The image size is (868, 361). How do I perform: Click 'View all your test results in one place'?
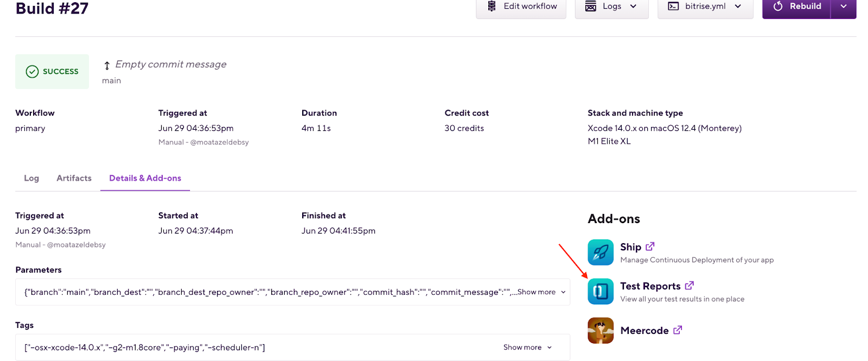point(682,299)
